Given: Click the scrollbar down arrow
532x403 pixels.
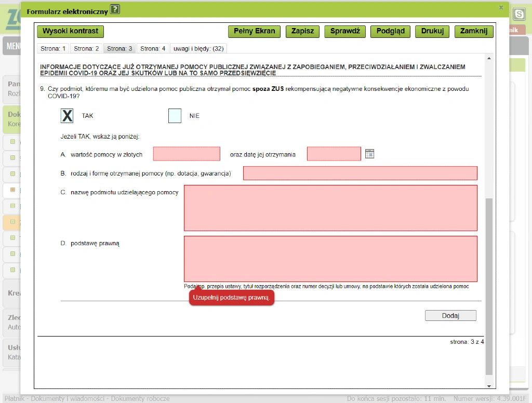Looking at the screenshot, I should (489, 386).
